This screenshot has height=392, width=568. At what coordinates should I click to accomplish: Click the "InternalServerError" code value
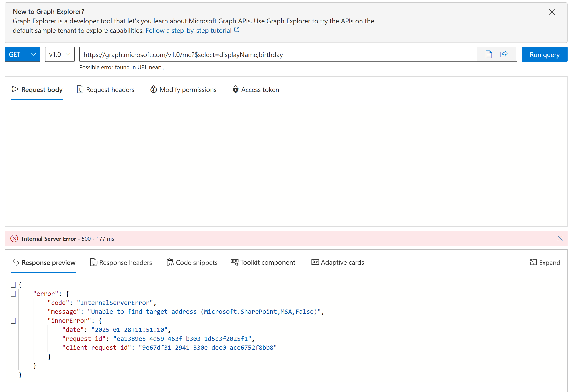point(115,303)
